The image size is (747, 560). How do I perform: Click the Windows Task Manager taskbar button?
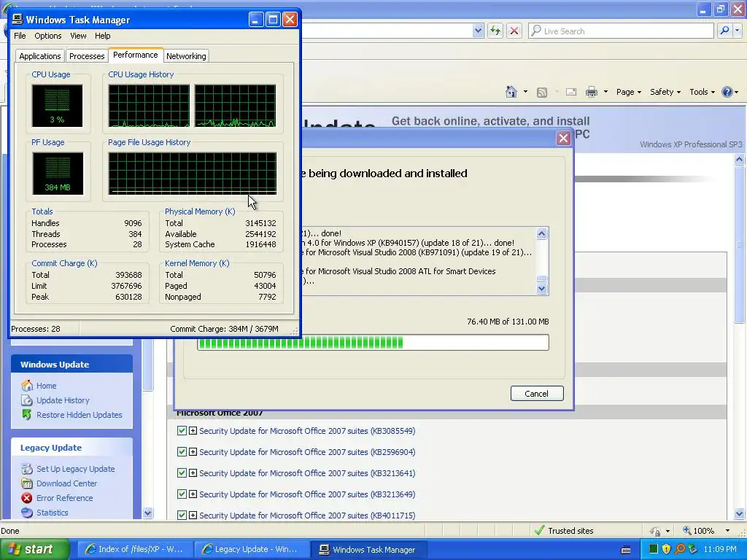[368, 550]
